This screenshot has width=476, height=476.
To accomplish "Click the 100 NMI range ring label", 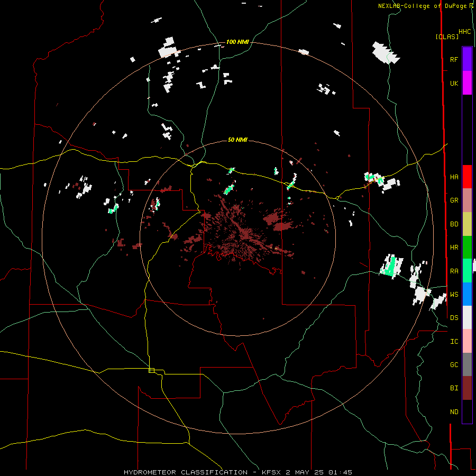I will pyautogui.click(x=237, y=42).
